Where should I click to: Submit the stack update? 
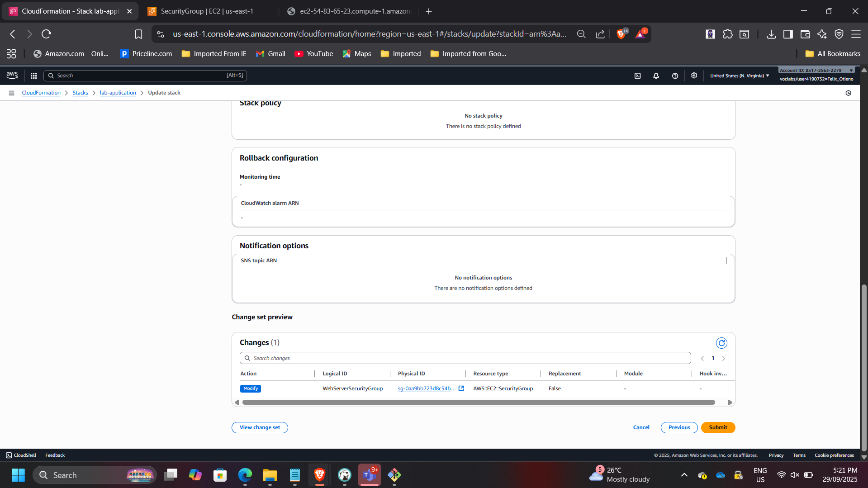pos(718,427)
